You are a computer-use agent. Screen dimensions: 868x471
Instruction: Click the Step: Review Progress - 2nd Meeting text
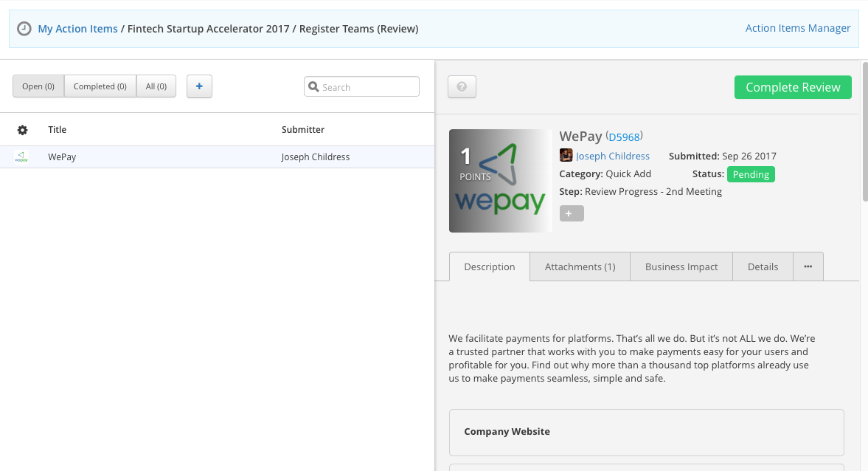[x=640, y=192]
